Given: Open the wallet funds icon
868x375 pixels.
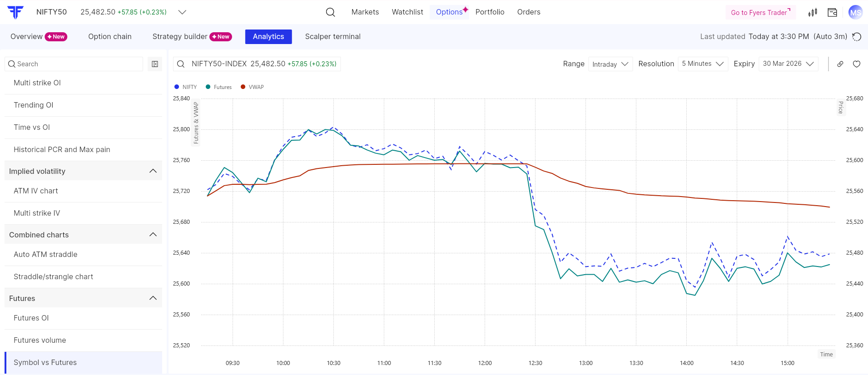Looking at the screenshot, I should 832,12.
